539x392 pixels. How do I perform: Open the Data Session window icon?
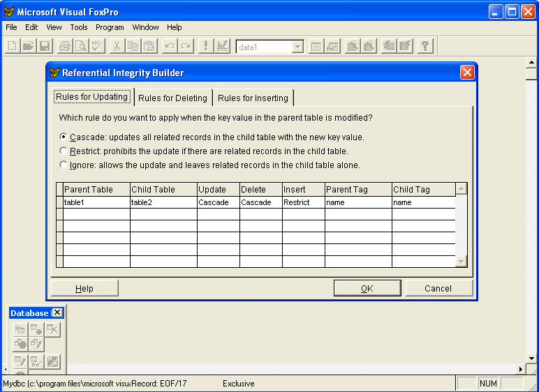click(x=332, y=46)
